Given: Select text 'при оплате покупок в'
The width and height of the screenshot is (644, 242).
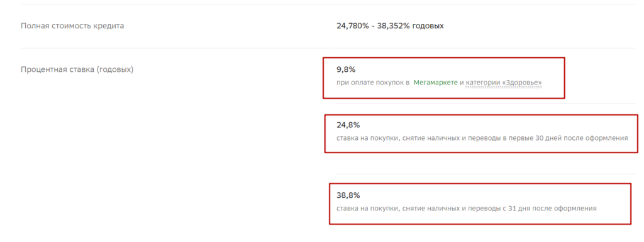Looking at the screenshot, I should click(x=373, y=83).
